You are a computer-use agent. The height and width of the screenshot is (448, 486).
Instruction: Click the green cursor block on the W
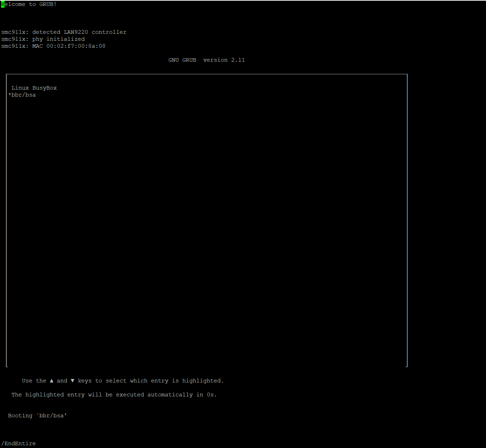(2, 4)
